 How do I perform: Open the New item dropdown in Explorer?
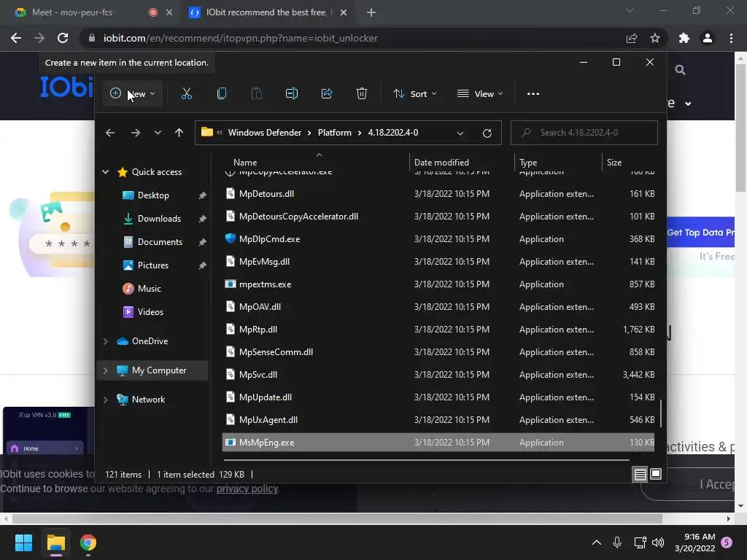point(132,94)
